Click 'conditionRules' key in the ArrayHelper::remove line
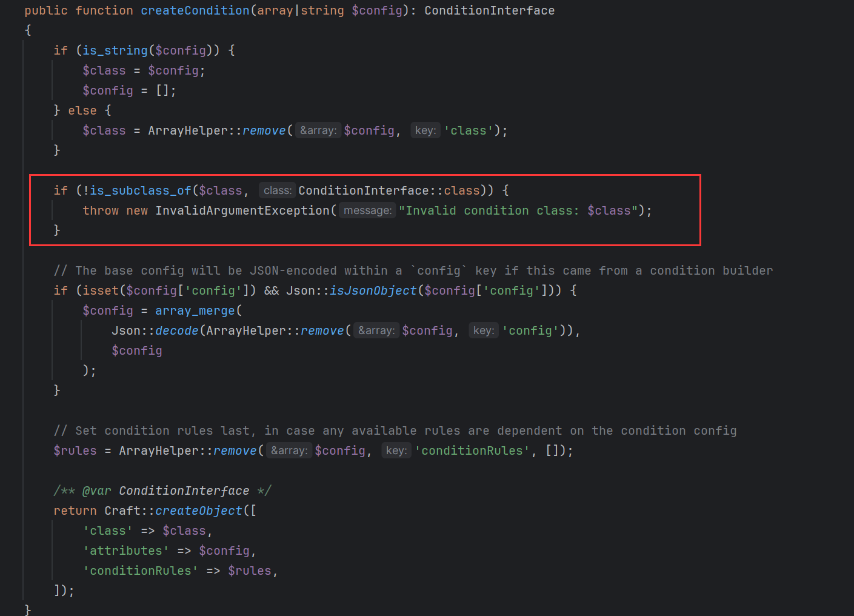The image size is (854, 616). pyautogui.click(x=472, y=450)
